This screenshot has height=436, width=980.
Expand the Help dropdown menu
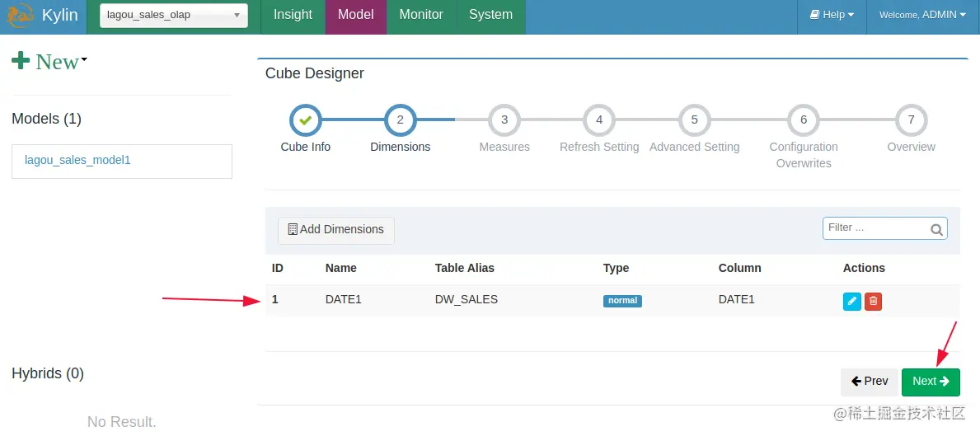click(832, 15)
